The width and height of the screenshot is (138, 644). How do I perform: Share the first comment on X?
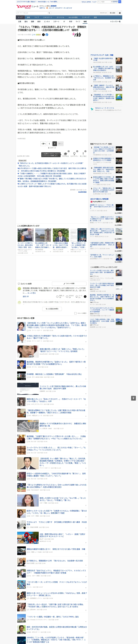point(85,296)
